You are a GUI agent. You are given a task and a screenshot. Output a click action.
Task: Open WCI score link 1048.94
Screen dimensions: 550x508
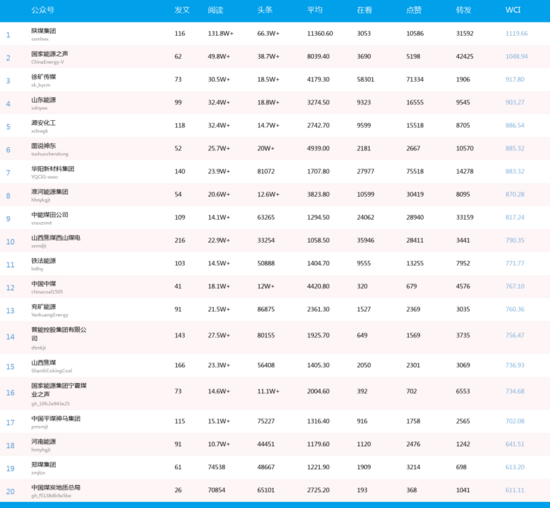click(516, 56)
